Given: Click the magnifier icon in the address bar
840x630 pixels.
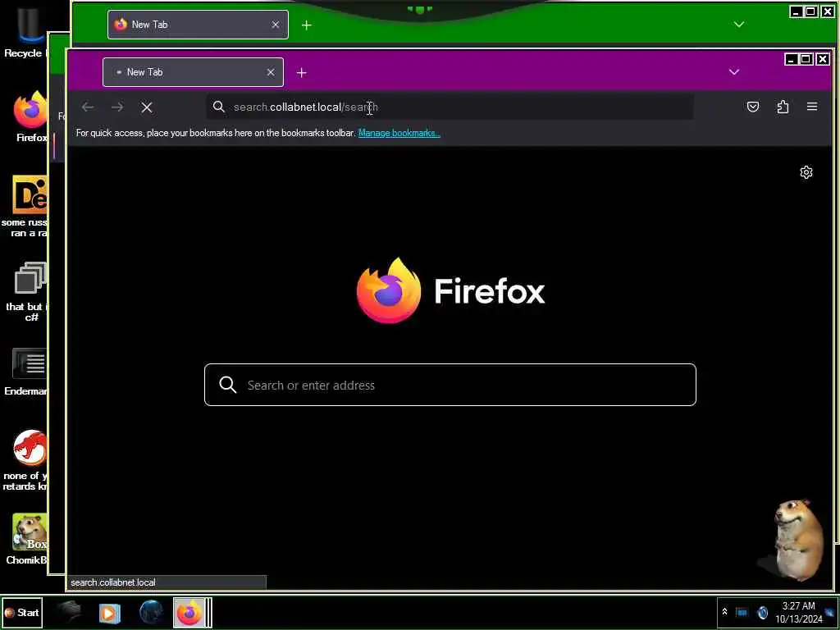Looking at the screenshot, I should (x=218, y=107).
